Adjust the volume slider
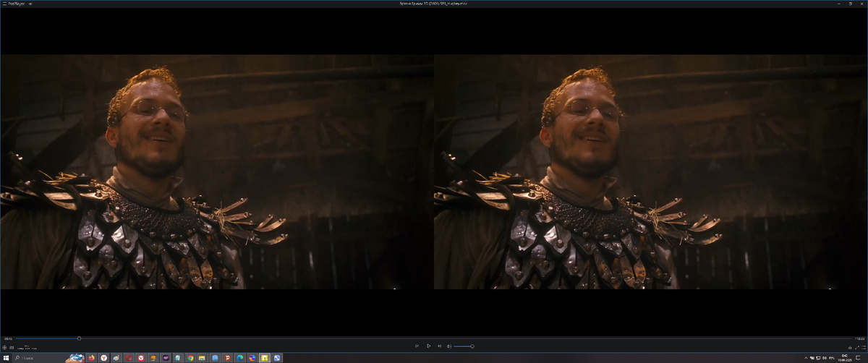The image size is (868, 363). (464, 346)
